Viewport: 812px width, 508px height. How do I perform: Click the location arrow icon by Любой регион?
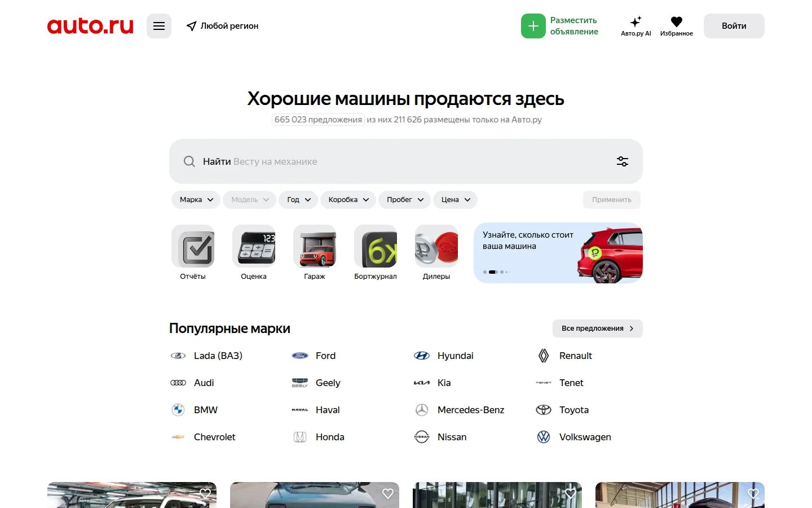click(x=192, y=26)
